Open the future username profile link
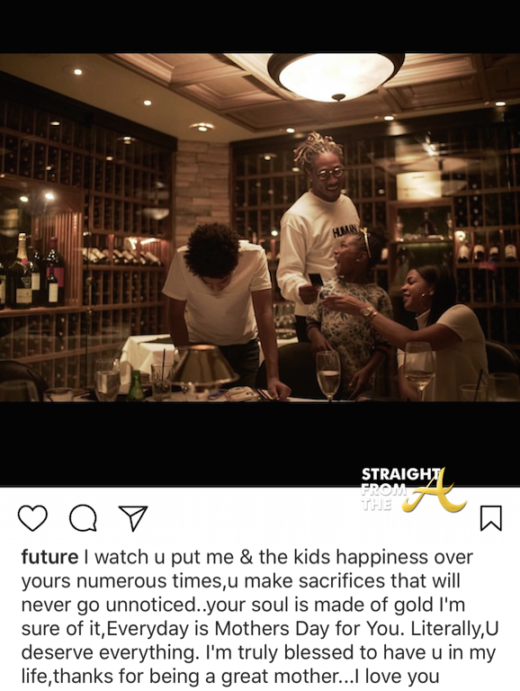Image resolution: width=520 pixels, height=691 pixels. (x=50, y=557)
